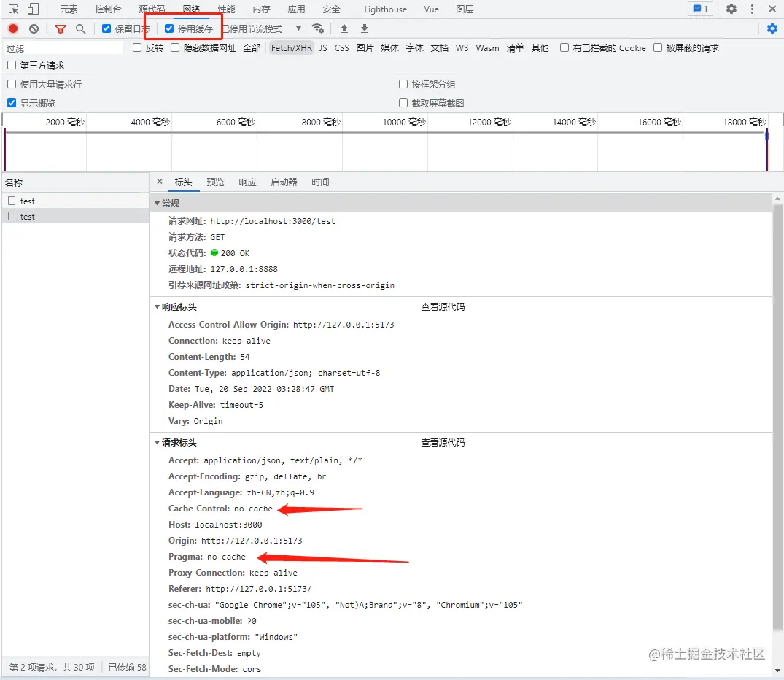Filter requests by Wasm type

pyautogui.click(x=487, y=47)
